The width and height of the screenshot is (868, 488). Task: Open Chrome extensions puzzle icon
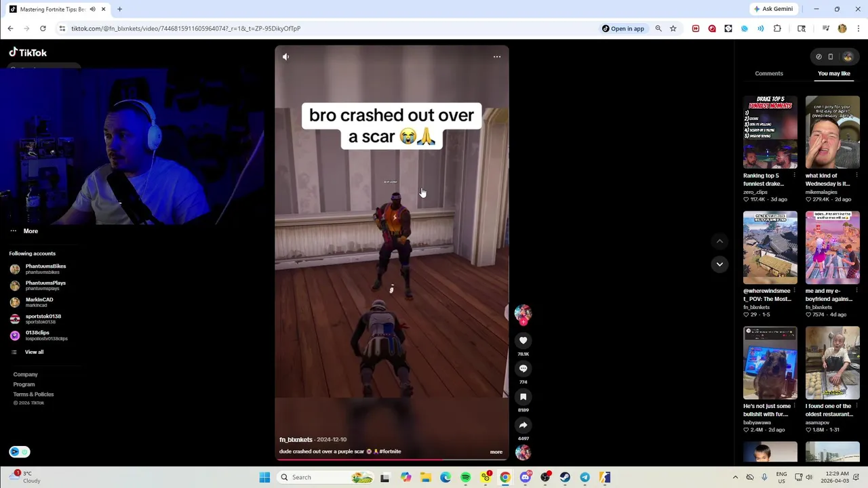point(777,28)
